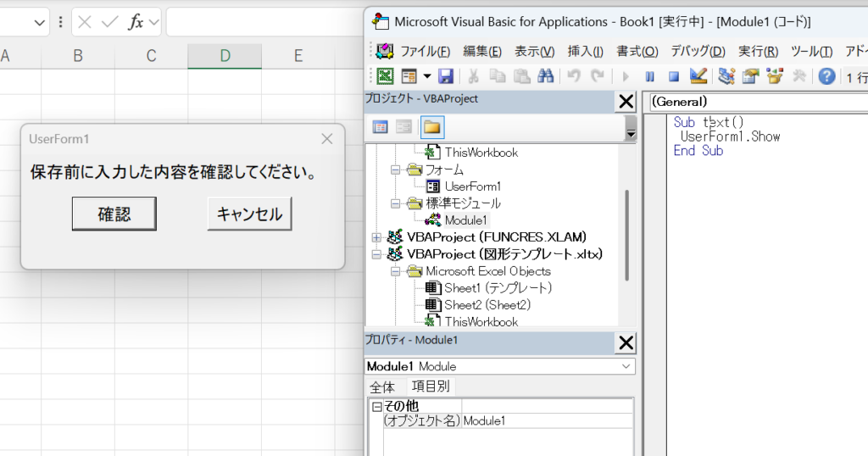Click the Excel formula bar Enter checkmark icon
Screen dimensions: 868x456
pyautogui.click(x=109, y=22)
